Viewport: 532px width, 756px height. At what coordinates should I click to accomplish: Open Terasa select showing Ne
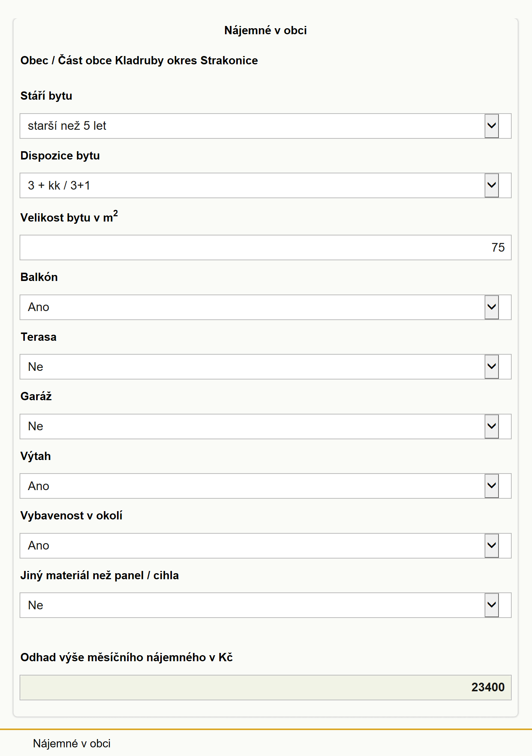266,367
